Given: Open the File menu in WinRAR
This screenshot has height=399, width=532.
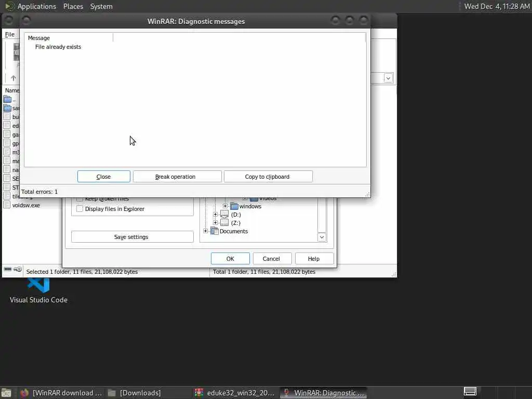Looking at the screenshot, I should (10, 34).
